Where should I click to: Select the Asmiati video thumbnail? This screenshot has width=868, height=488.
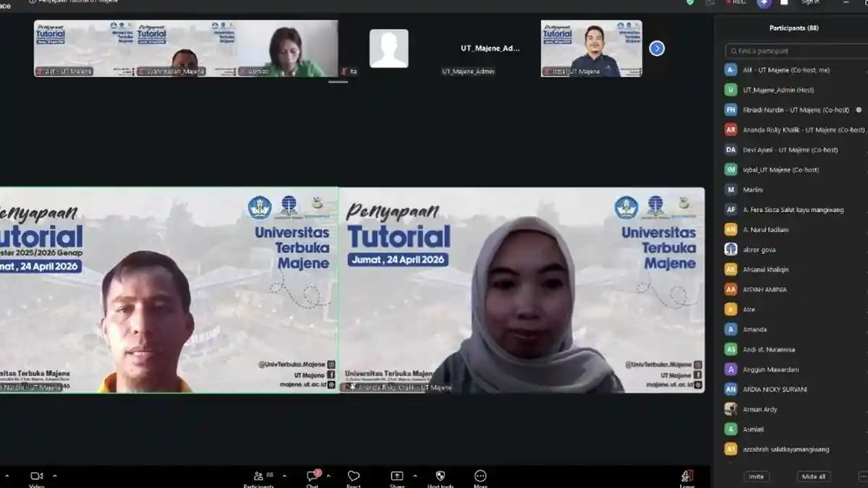[287, 48]
